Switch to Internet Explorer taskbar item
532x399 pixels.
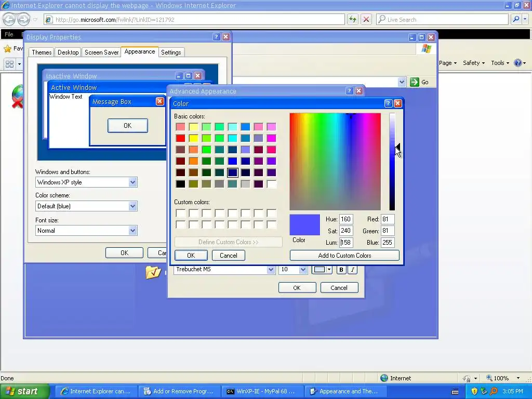[x=96, y=392]
